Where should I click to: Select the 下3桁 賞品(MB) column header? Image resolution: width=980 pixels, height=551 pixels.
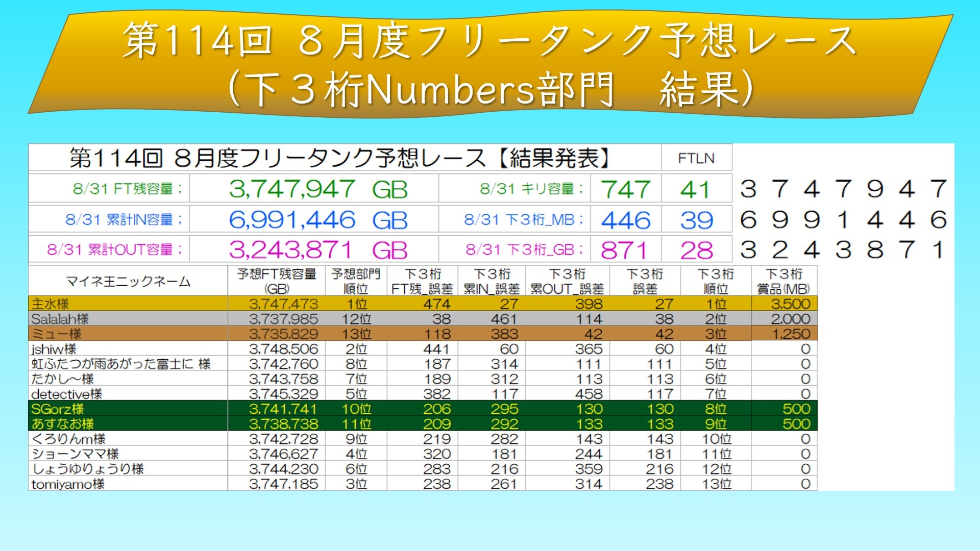point(783,281)
